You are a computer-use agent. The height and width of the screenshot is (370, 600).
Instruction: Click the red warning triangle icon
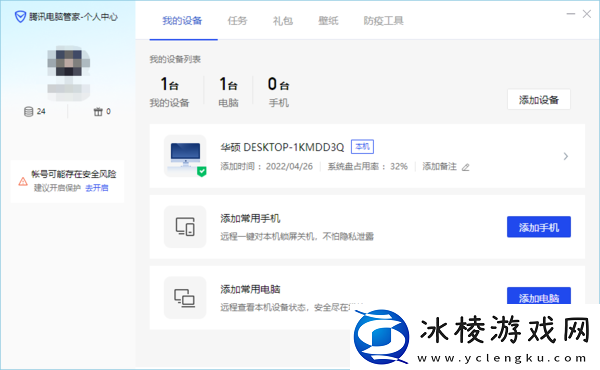[23, 181]
